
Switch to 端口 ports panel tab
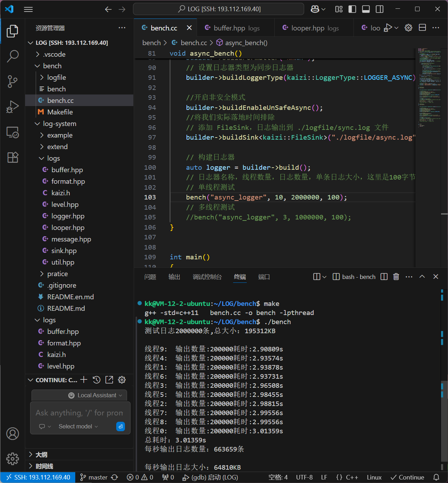[264, 277]
